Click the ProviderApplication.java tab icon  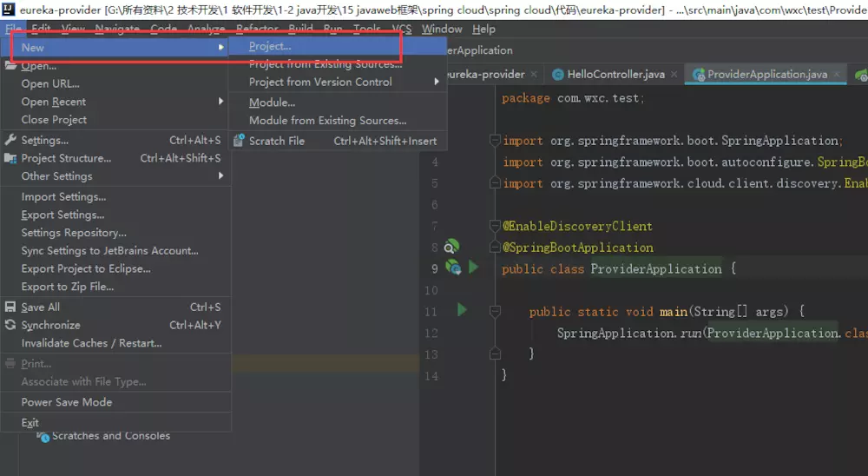pos(699,74)
